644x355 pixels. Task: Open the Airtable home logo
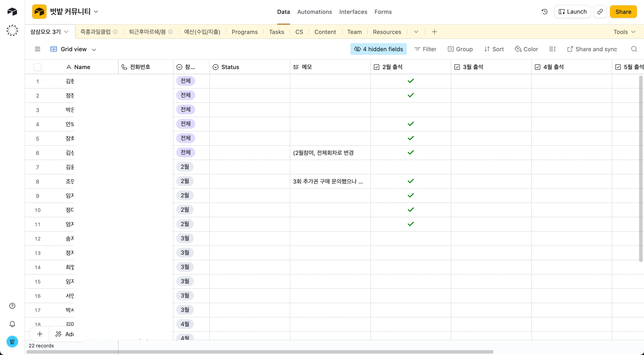[12, 11]
